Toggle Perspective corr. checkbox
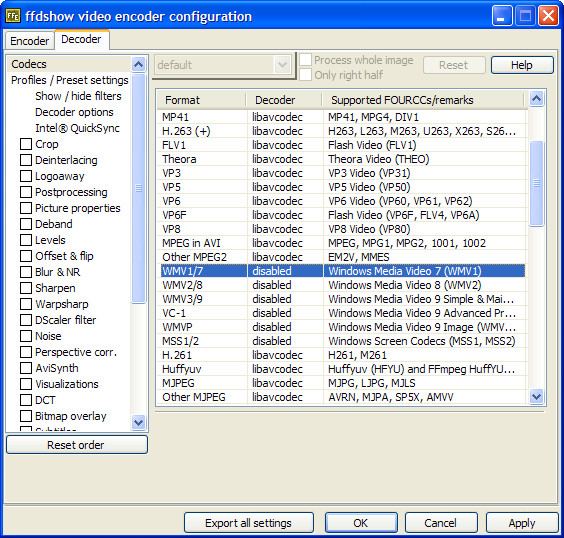Image resolution: width=564 pixels, height=538 pixels. (x=26, y=352)
